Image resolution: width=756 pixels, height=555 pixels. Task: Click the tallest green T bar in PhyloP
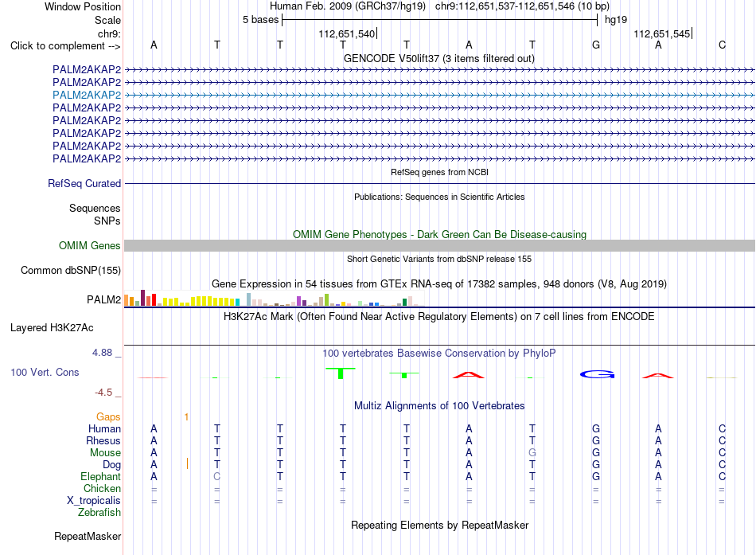click(x=341, y=373)
